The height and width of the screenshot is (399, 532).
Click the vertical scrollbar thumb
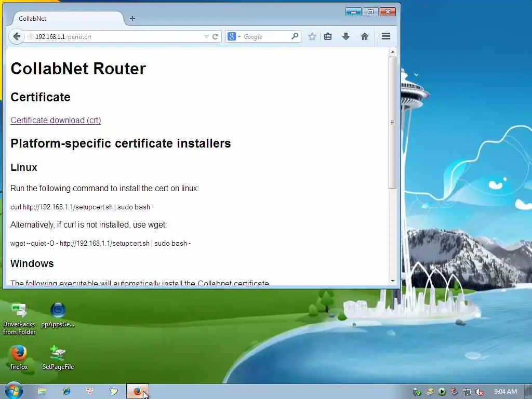pyautogui.click(x=393, y=122)
